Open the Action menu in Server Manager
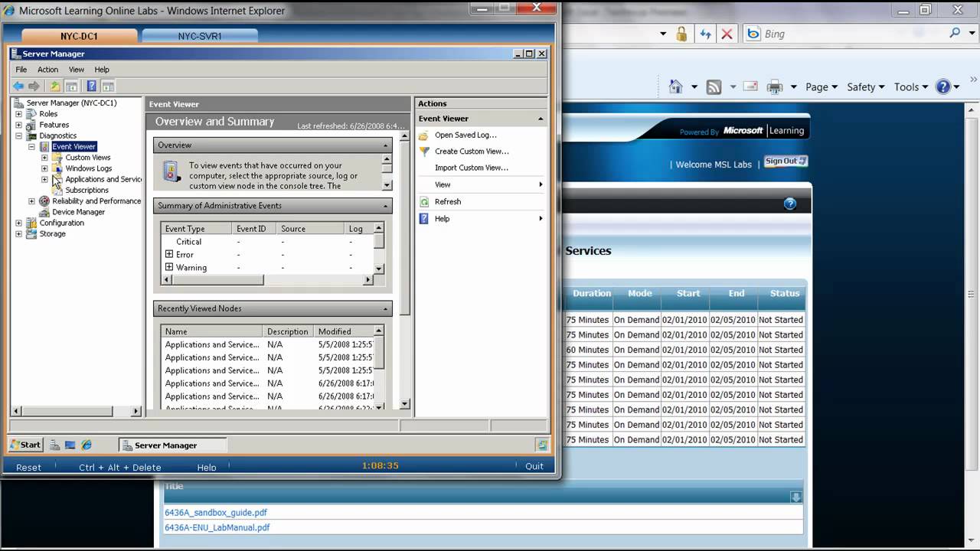This screenshot has height=551, width=980. point(47,70)
